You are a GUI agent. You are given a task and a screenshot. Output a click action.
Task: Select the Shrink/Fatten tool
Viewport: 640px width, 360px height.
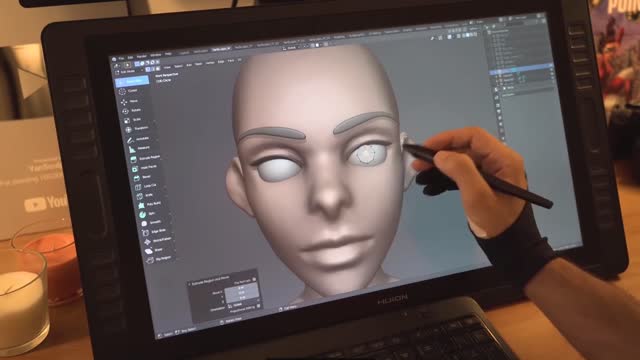[158, 241]
